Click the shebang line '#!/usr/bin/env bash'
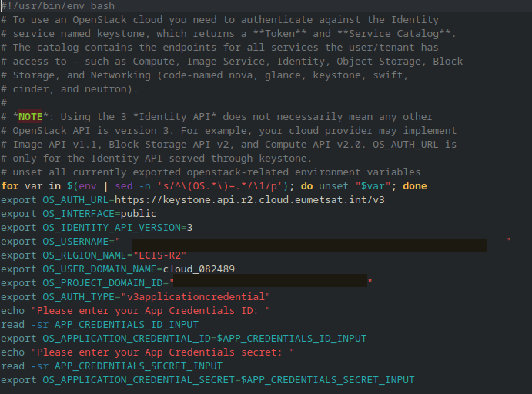Image resolution: width=532 pixels, height=394 pixels. pos(58,5)
